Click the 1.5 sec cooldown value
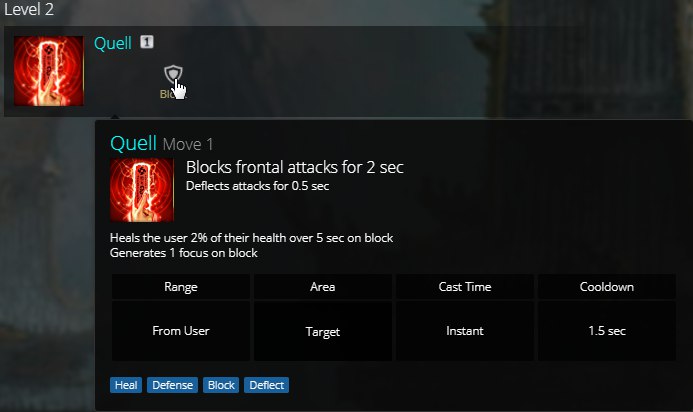The width and height of the screenshot is (693, 412). (x=607, y=331)
